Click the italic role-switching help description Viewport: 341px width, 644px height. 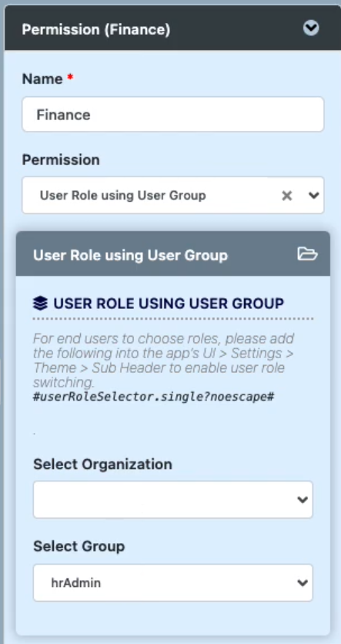pos(163,361)
